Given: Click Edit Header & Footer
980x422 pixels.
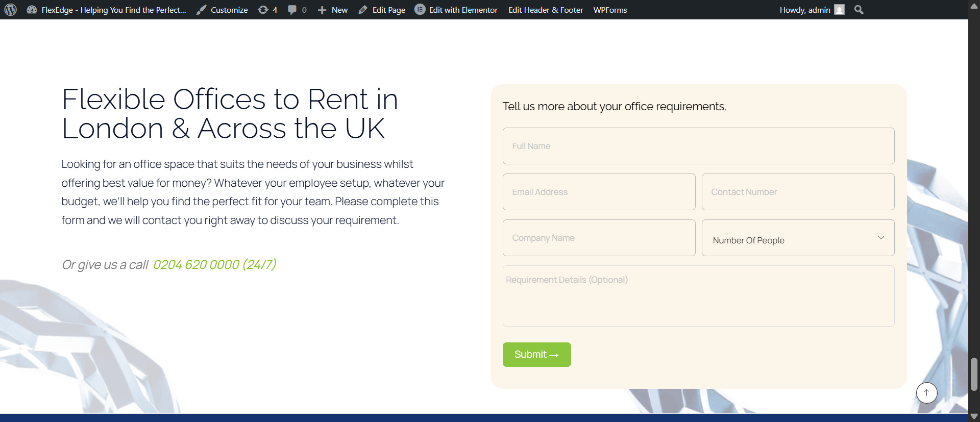Looking at the screenshot, I should 546,10.
